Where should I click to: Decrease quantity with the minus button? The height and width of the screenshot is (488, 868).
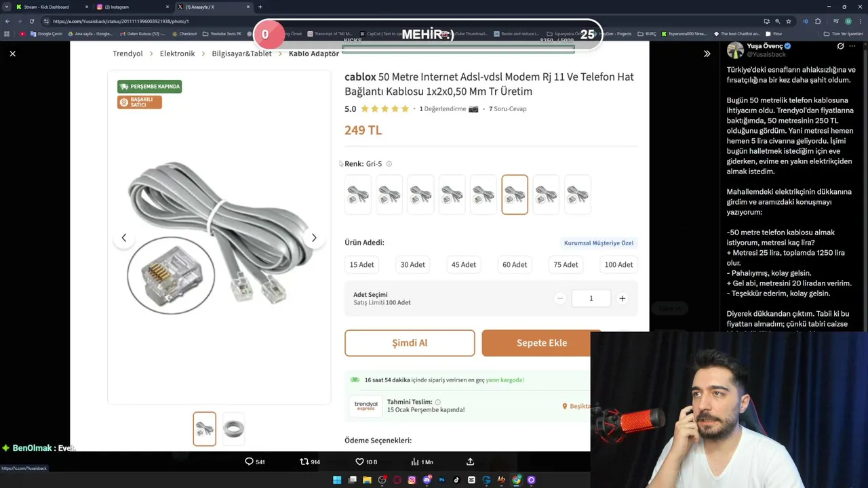coord(560,298)
